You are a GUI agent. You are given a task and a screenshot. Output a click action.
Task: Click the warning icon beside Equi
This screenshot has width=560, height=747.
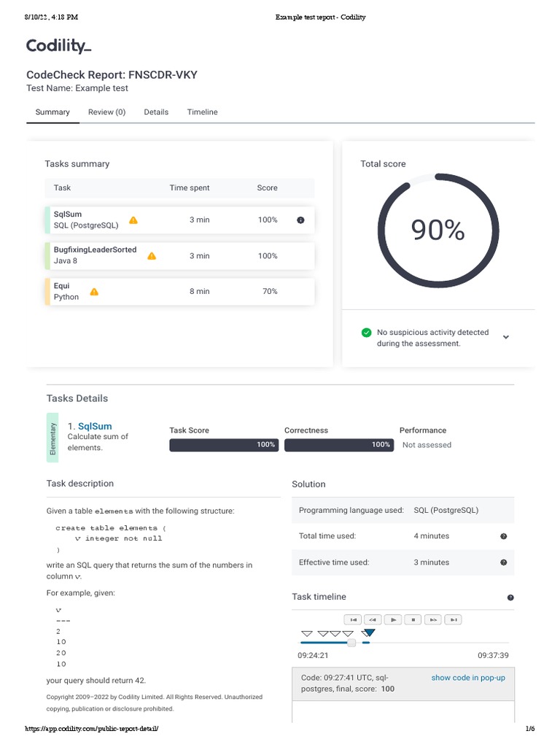[94, 292]
